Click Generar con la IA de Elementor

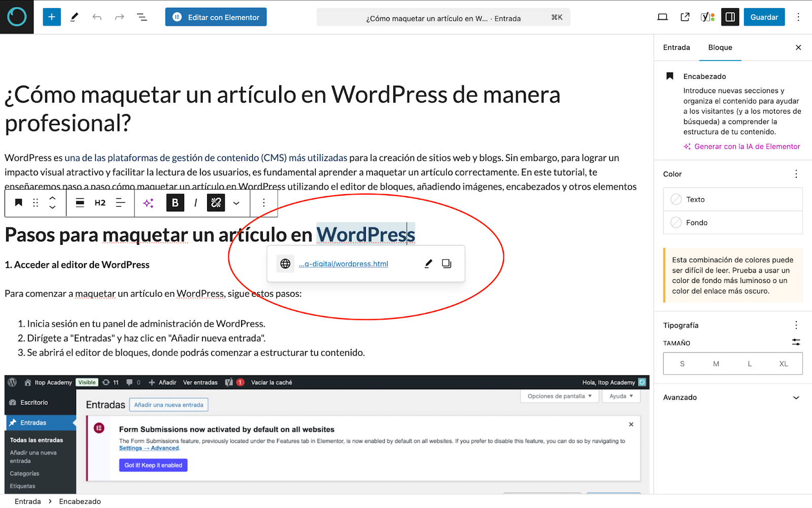(742, 146)
